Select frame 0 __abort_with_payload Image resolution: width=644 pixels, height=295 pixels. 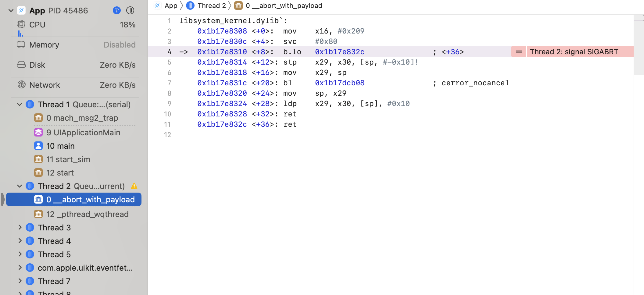pyautogui.click(x=74, y=200)
